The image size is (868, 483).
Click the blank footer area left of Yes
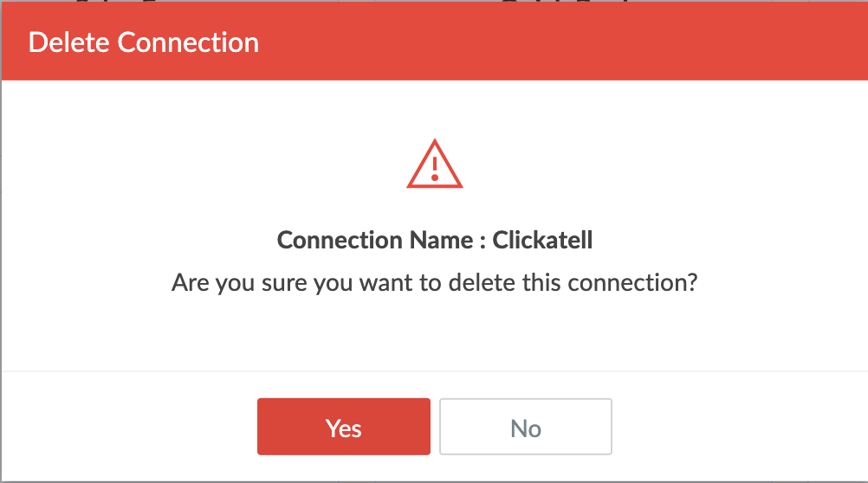coord(130,427)
